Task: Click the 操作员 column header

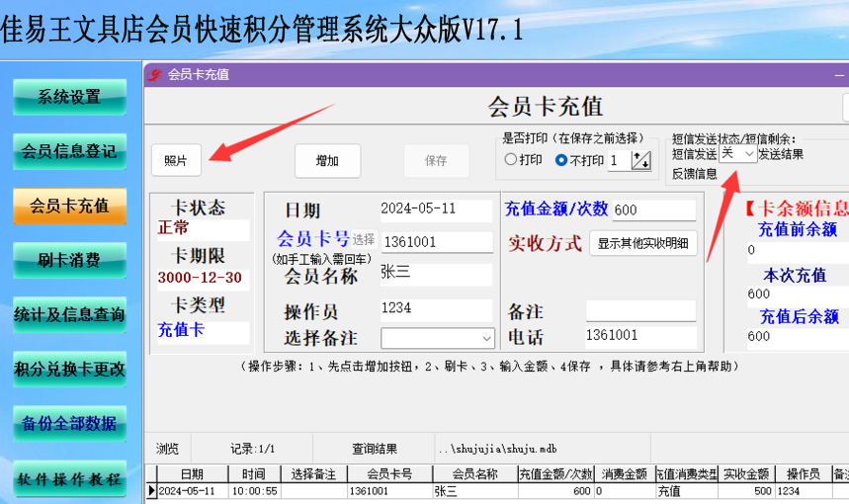Action: pos(804,474)
